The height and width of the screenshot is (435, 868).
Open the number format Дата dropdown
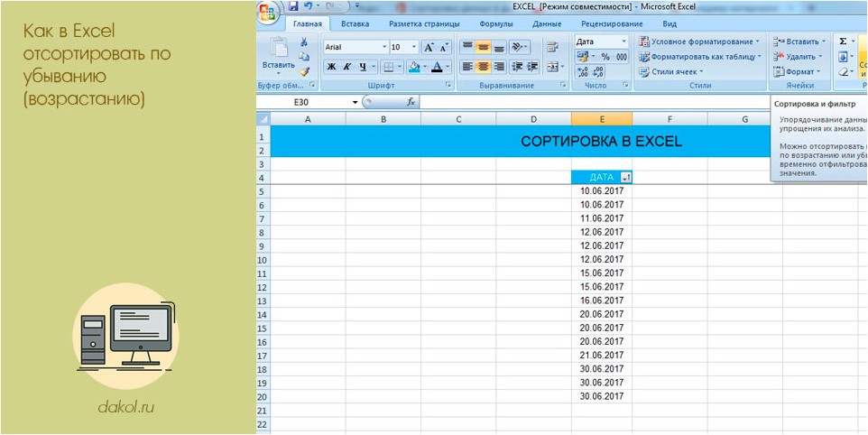click(623, 42)
